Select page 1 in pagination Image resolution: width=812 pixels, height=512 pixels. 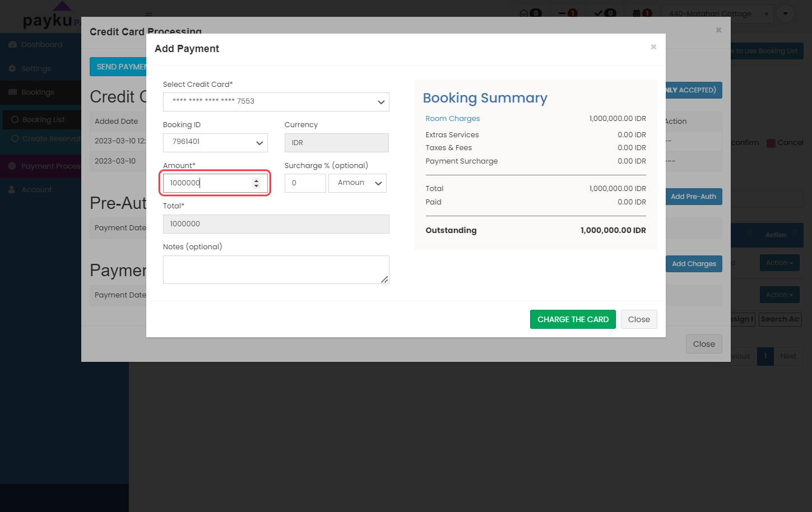coord(765,356)
